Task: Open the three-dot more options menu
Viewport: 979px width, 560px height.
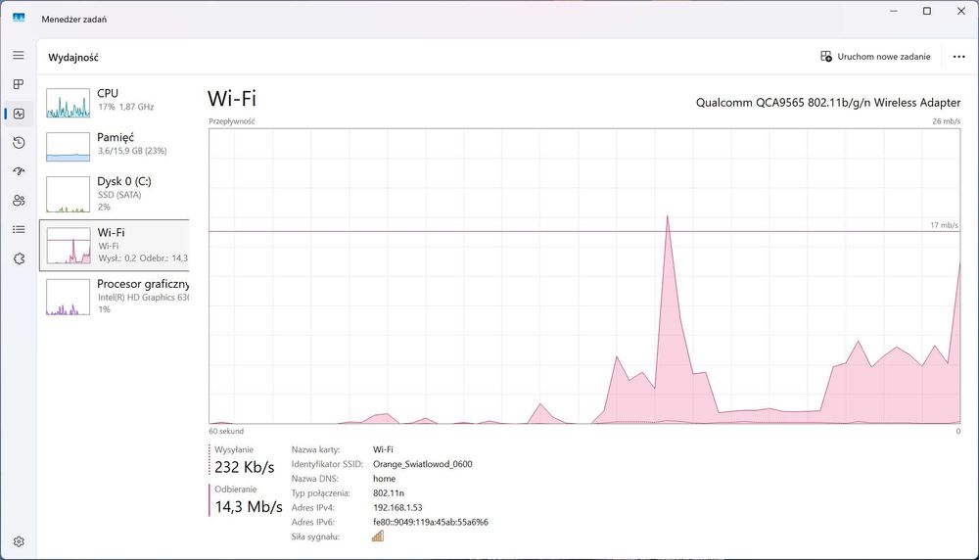Action: pos(958,57)
